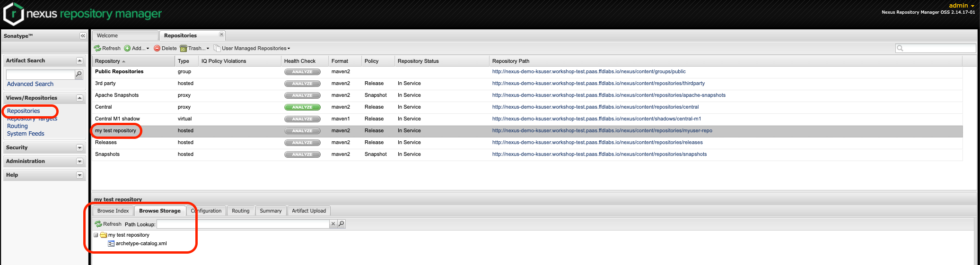The height and width of the screenshot is (265, 980).
Task: Open the Artifact Upload tab
Action: (309, 211)
